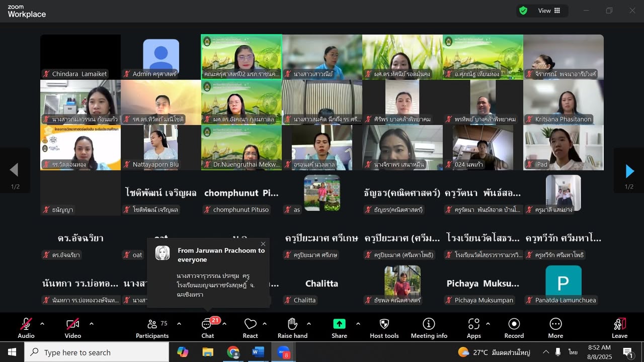Open the Chat panel with unread badge
The height and width of the screenshot is (362, 644).
point(208,328)
